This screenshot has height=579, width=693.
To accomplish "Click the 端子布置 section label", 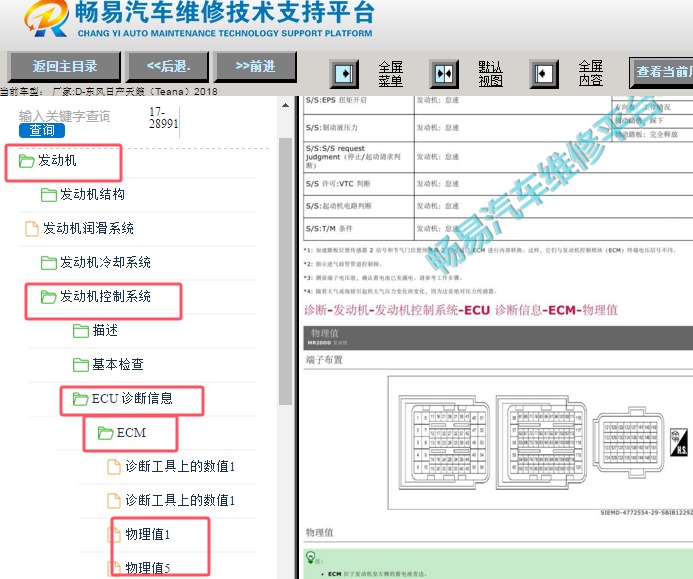I will [324, 360].
